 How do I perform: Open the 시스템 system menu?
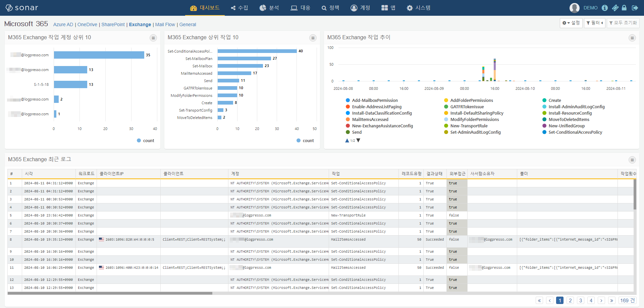pos(419,8)
